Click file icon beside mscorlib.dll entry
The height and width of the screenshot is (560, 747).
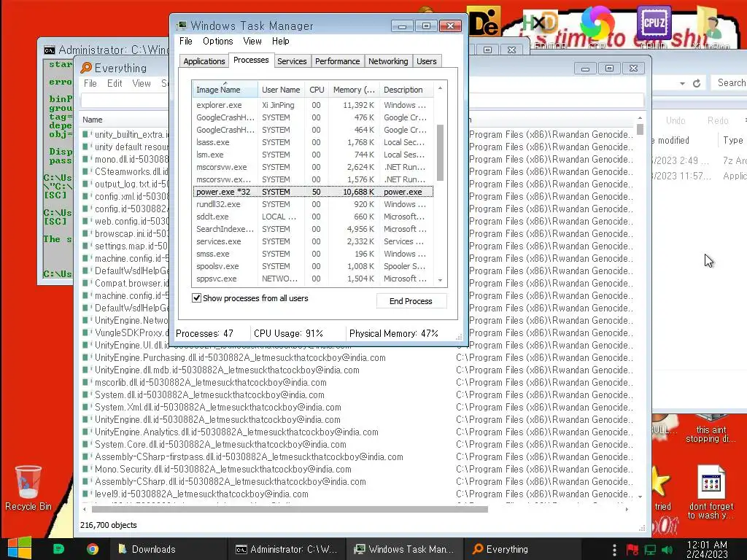coord(86,382)
